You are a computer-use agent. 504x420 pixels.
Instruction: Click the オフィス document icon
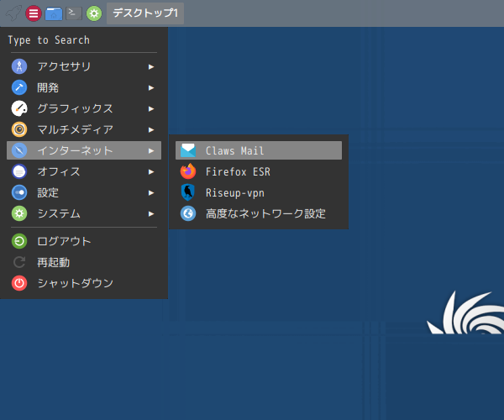(19, 171)
